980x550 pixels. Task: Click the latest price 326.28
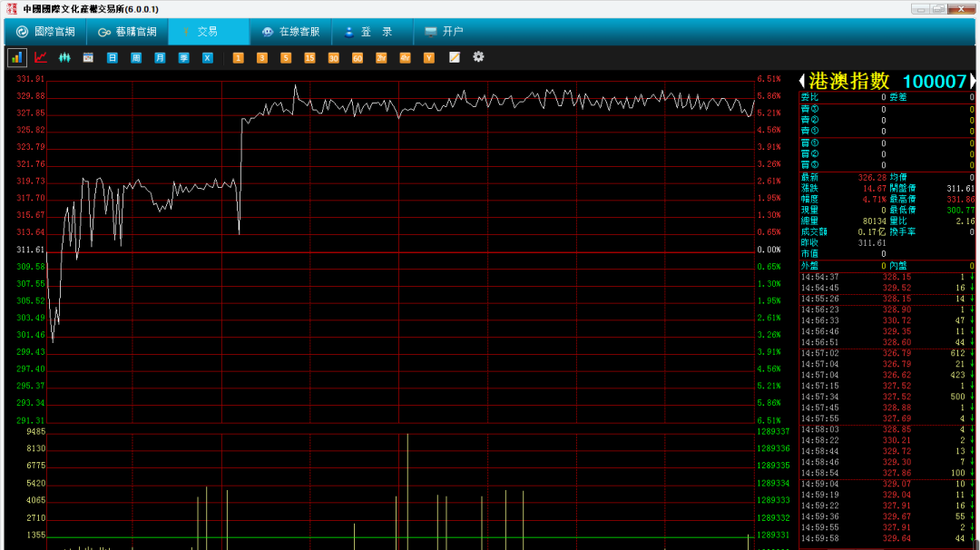pos(872,178)
